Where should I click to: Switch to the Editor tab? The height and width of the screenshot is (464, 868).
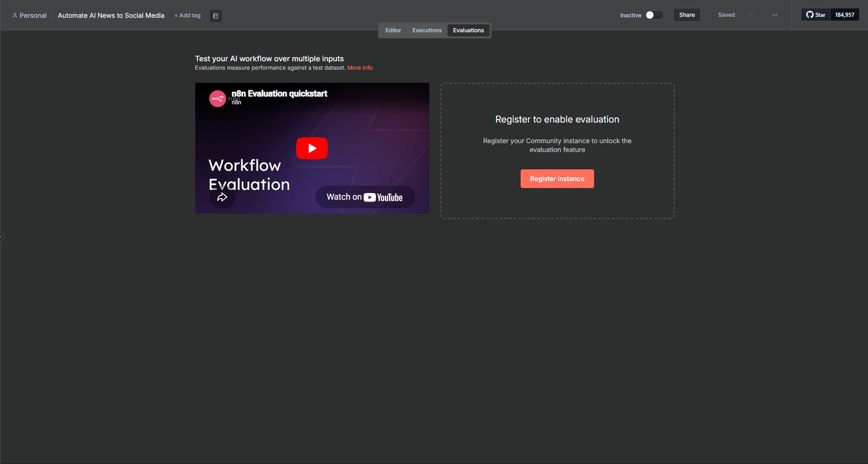[393, 30]
